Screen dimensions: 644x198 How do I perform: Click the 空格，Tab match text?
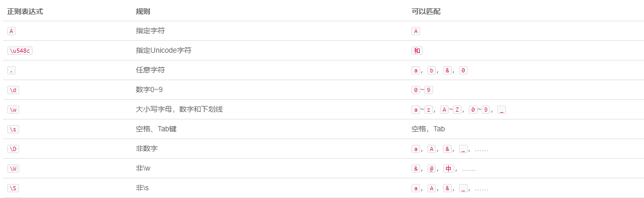tap(428, 129)
